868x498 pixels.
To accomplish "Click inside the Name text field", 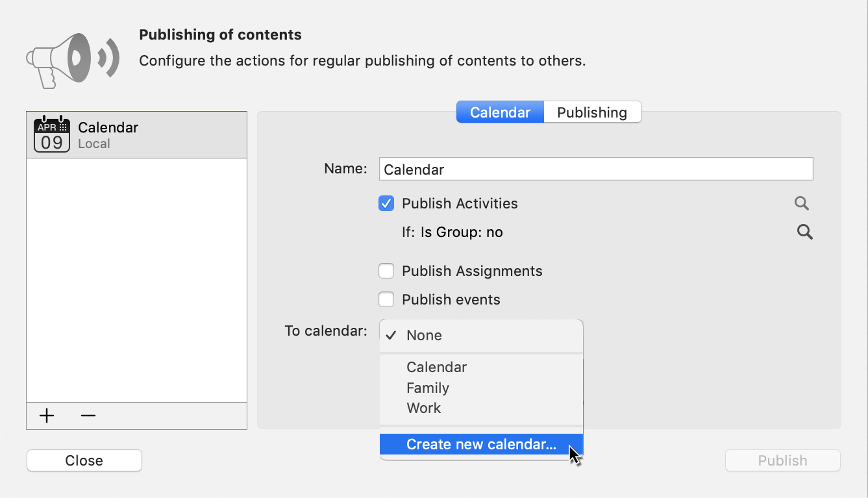I will (596, 169).
